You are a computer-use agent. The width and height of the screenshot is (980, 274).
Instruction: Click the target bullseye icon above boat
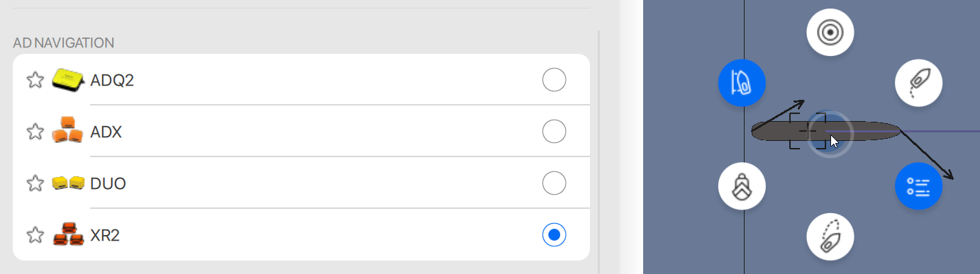pos(830,33)
